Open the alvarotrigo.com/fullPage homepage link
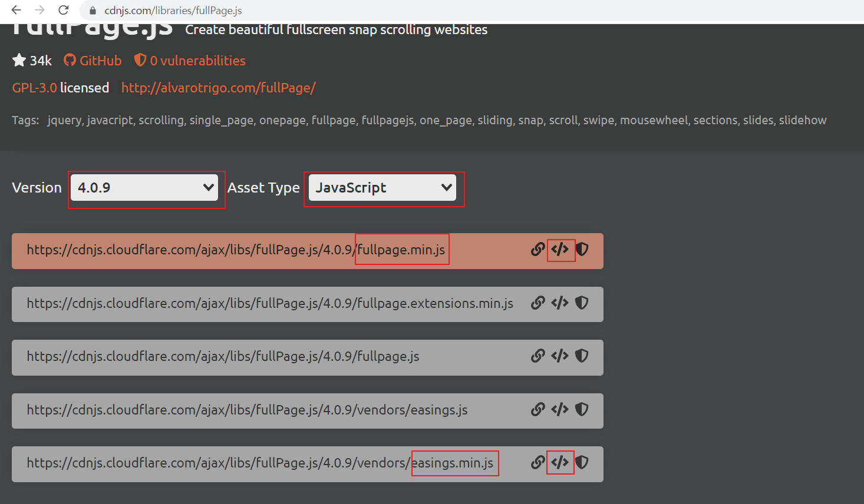Viewport: 864px width, 504px height. click(x=219, y=88)
